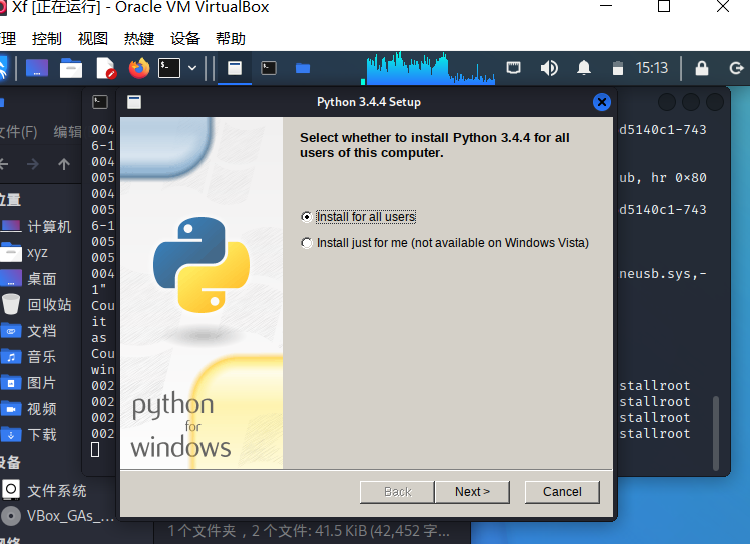750x544 pixels.
Task: Open the 设备 menu in VirtualBox
Action: tap(185, 38)
